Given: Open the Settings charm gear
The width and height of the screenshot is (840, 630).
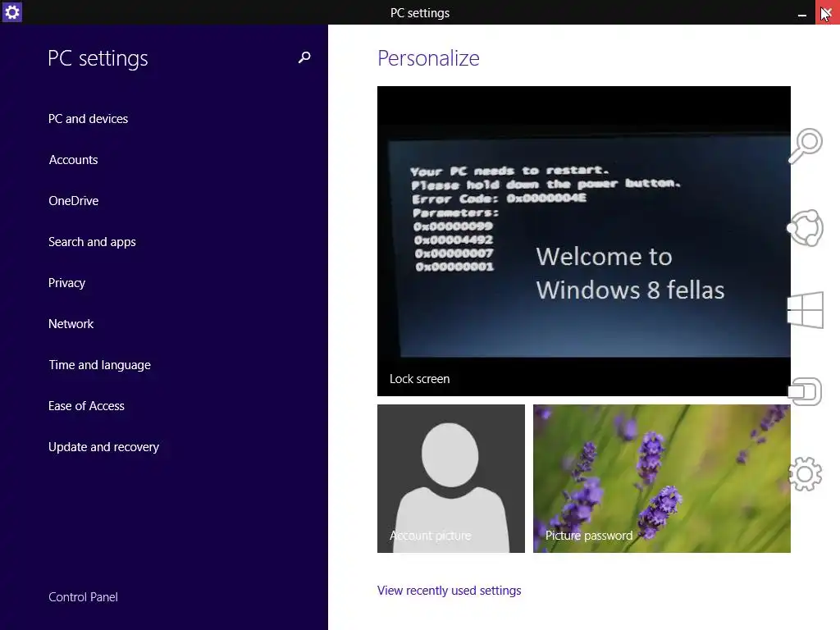Looking at the screenshot, I should (x=806, y=473).
